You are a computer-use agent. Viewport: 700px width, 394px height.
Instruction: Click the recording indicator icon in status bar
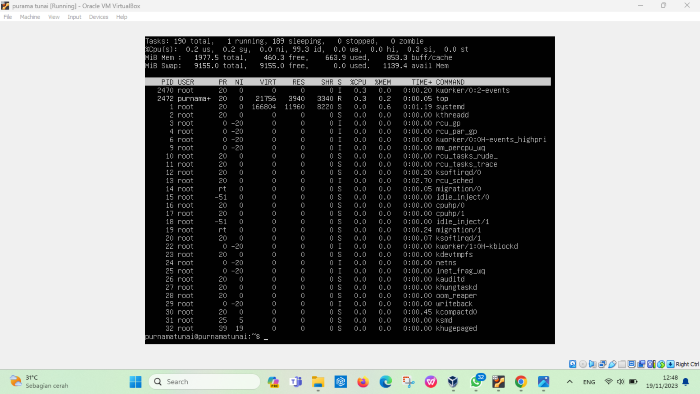[641, 364]
